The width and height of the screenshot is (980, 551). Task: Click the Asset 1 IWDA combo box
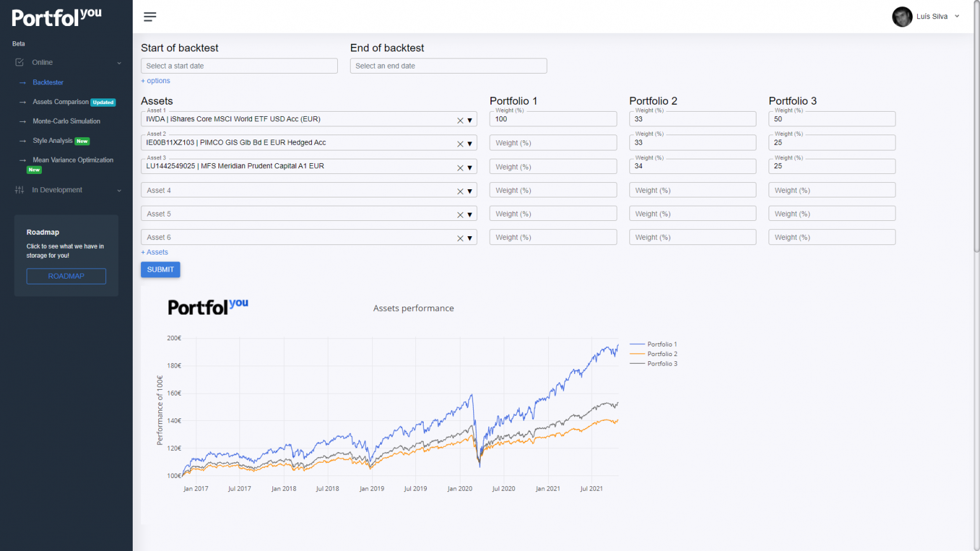[x=309, y=119]
